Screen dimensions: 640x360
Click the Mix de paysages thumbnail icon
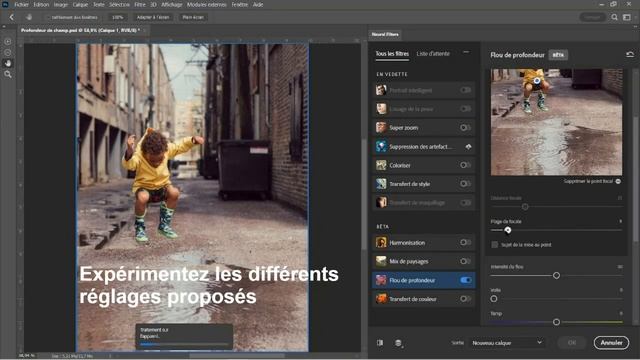pos(381,261)
